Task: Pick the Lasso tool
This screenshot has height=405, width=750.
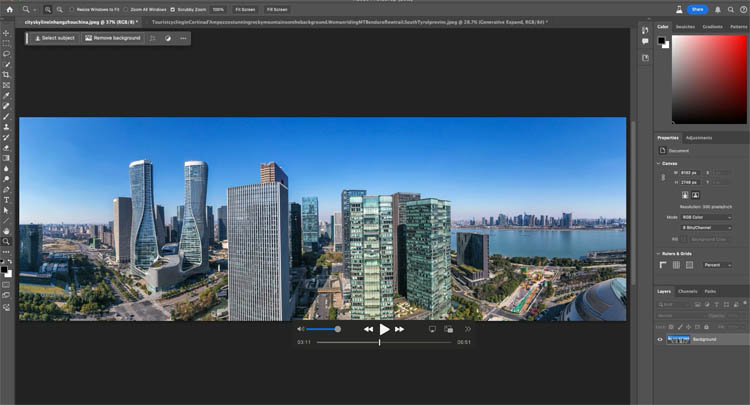Action: [x=6, y=53]
